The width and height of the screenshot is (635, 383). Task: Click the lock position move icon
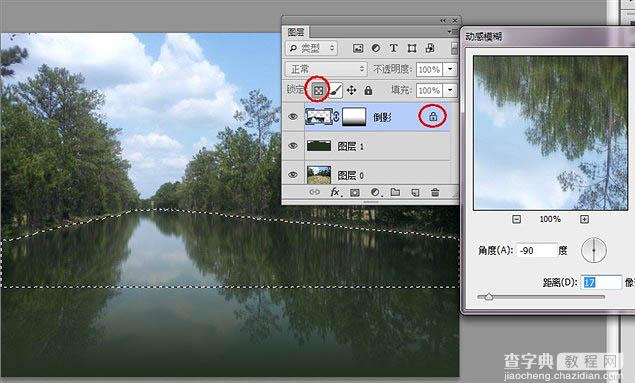(352, 90)
